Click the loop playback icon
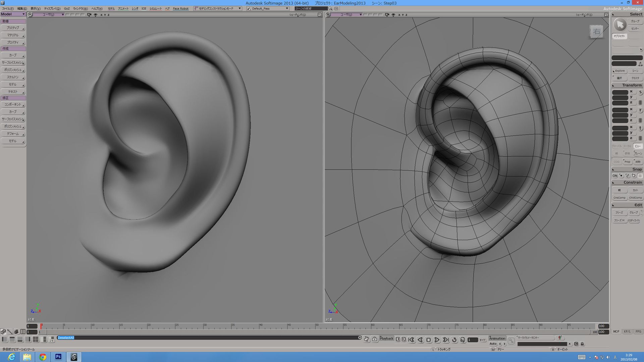644x362 pixels. pyautogui.click(x=454, y=340)
